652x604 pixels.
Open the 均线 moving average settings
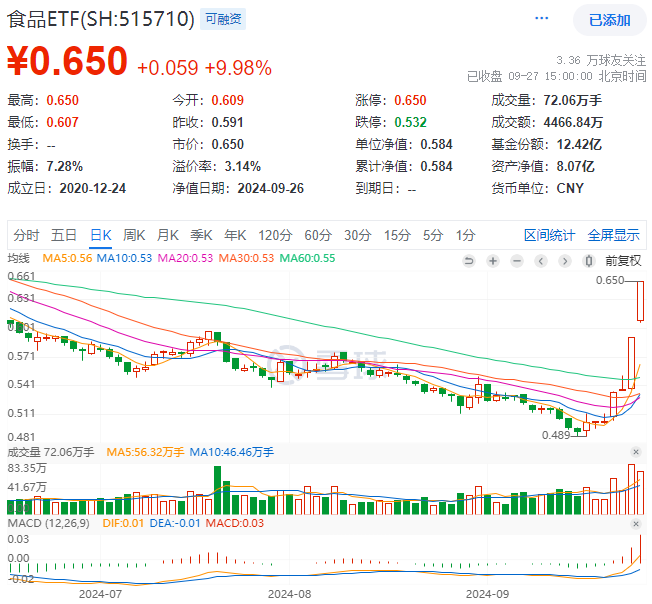(x=20, y=258)
